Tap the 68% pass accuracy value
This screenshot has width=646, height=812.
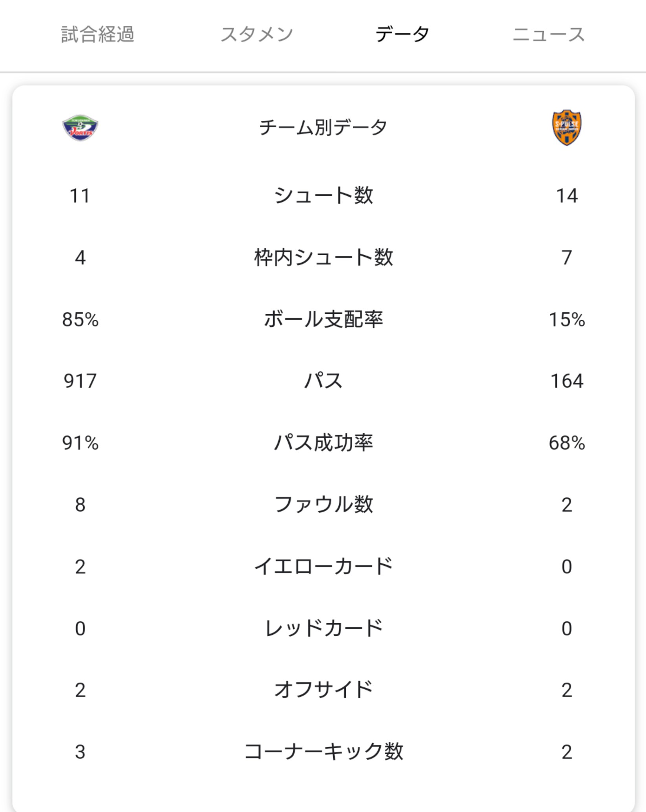click(567, 443)
